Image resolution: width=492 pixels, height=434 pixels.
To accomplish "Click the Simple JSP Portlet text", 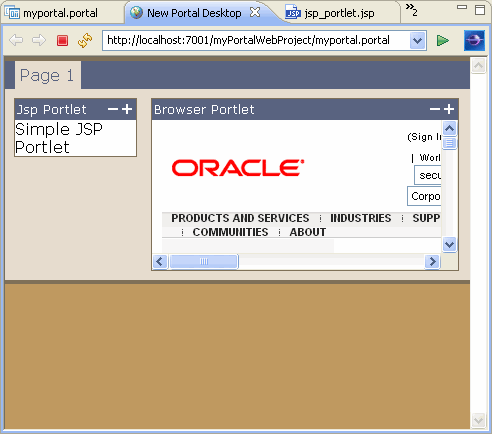I will (x=59, y=138).
